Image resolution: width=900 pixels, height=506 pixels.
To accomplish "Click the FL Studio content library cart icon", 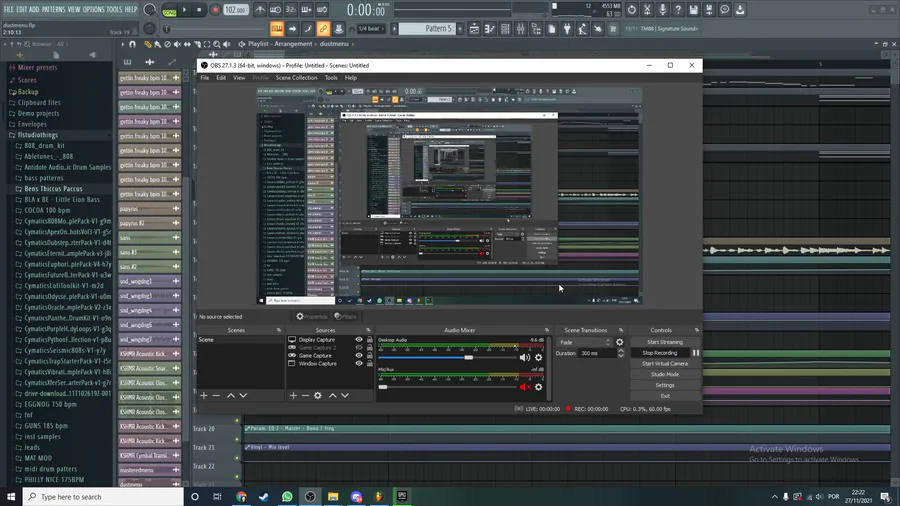I will pos(613,29).
